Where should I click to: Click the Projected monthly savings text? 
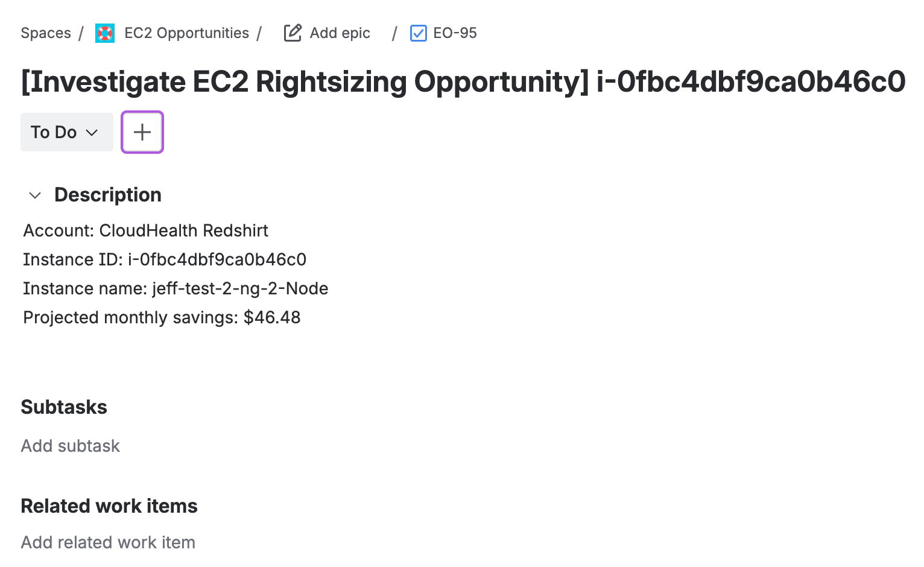coord(162,317)
